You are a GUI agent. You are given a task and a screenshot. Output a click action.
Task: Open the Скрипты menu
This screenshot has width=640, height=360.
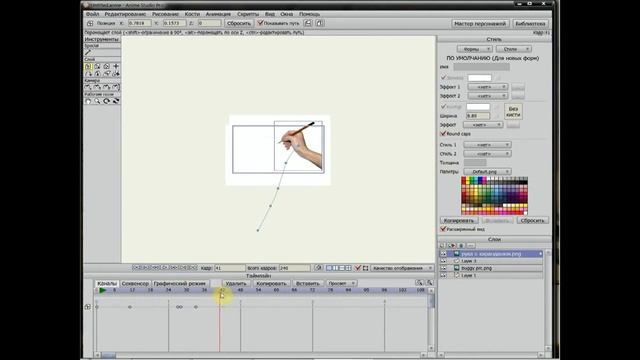[248, 14]
